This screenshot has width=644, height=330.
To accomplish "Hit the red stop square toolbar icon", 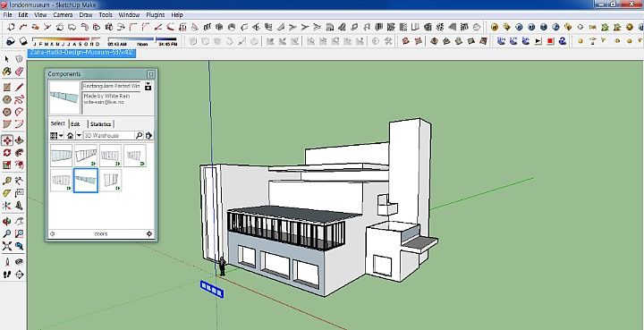I will tap(550, 41).
